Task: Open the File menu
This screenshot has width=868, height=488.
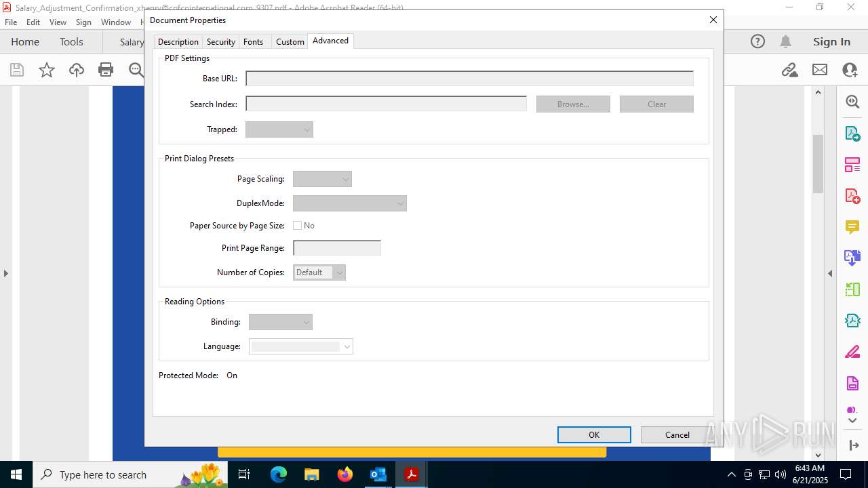Action: click(11, 22)
